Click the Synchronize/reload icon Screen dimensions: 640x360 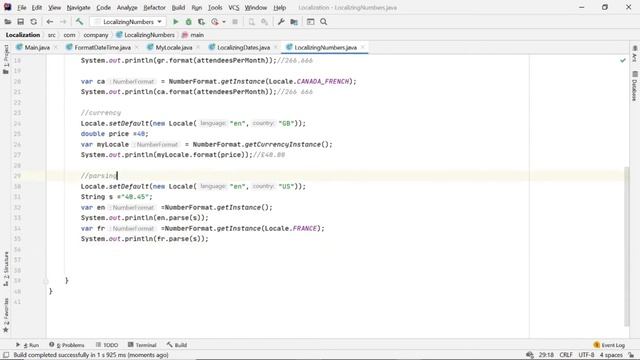click(x=33, y=22)
